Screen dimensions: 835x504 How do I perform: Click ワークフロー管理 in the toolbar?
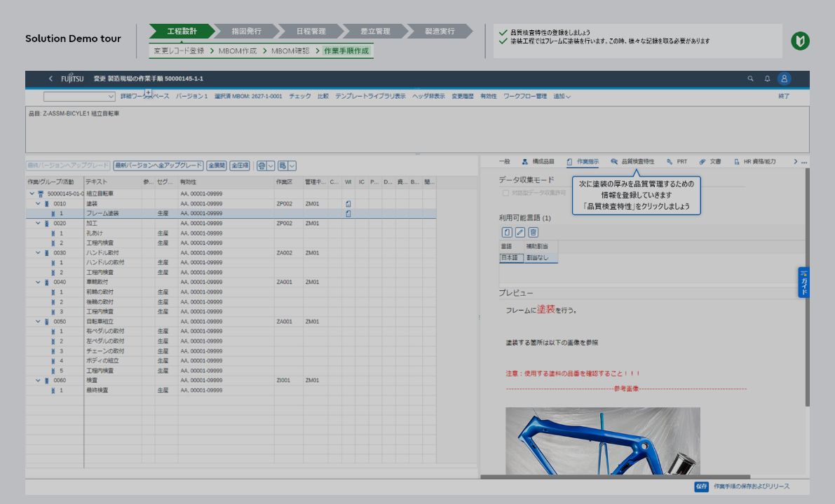click(x=525, y=96)
